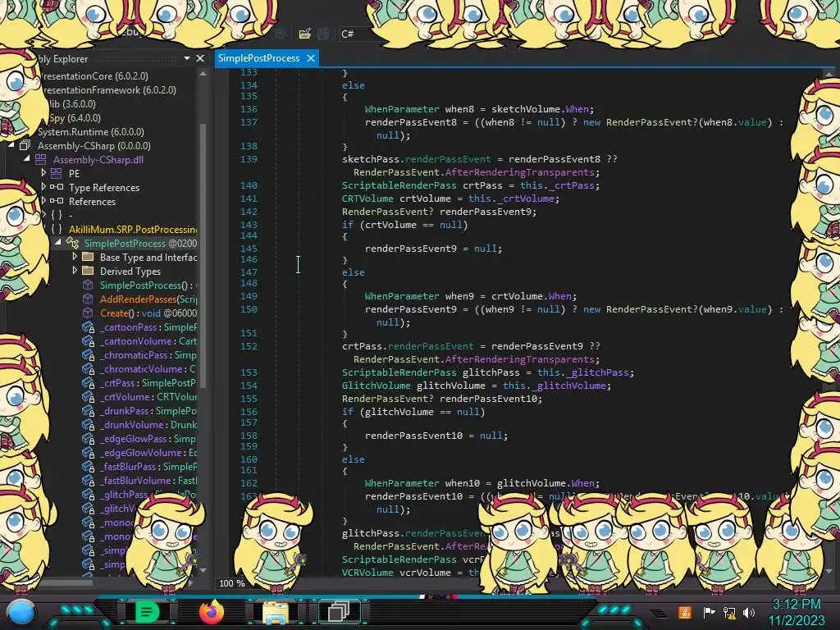
Task: Follow the GlitchVolume type link on line 154
Action: (x=376, y=386)
